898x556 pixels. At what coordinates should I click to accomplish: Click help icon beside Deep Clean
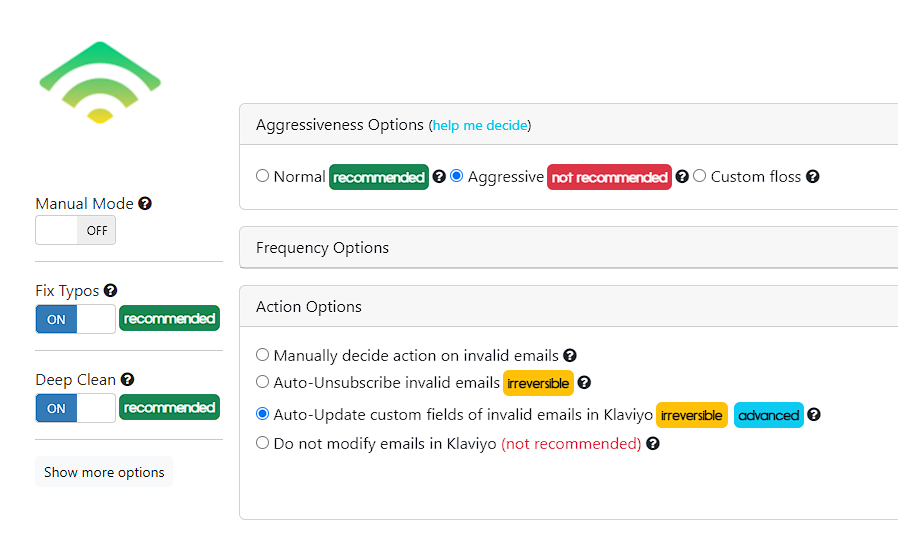click(127, 379)
